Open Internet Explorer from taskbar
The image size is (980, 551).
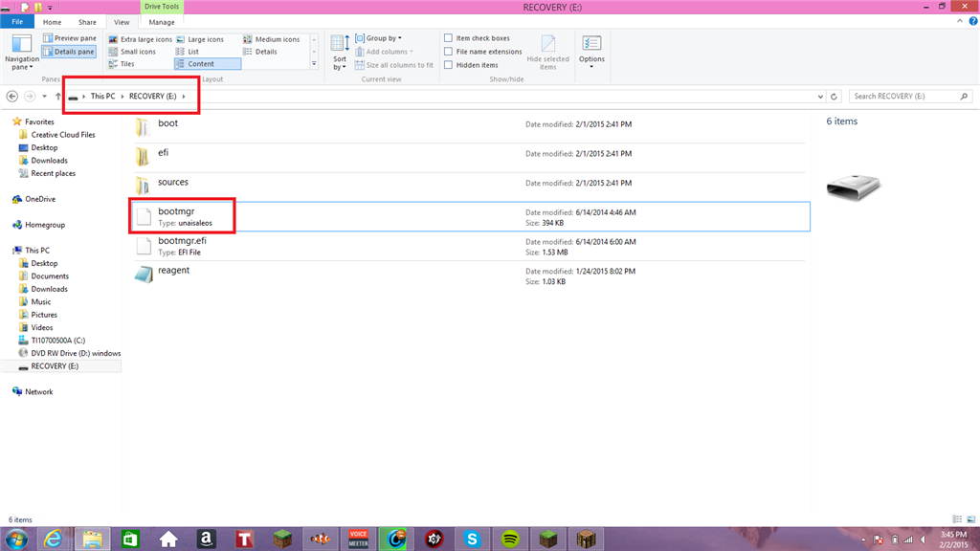coord(54,539)
